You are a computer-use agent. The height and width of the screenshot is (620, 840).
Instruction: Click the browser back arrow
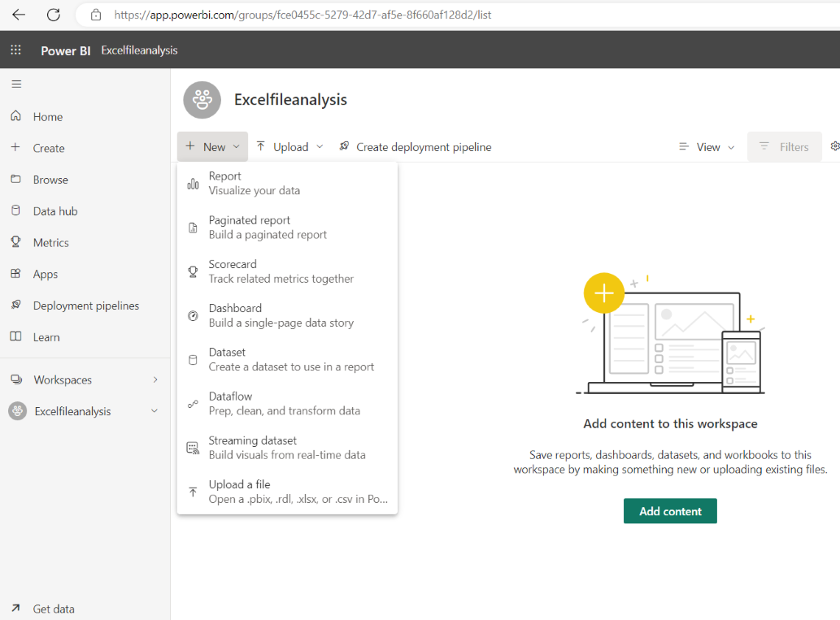click(x=19, y=15)
